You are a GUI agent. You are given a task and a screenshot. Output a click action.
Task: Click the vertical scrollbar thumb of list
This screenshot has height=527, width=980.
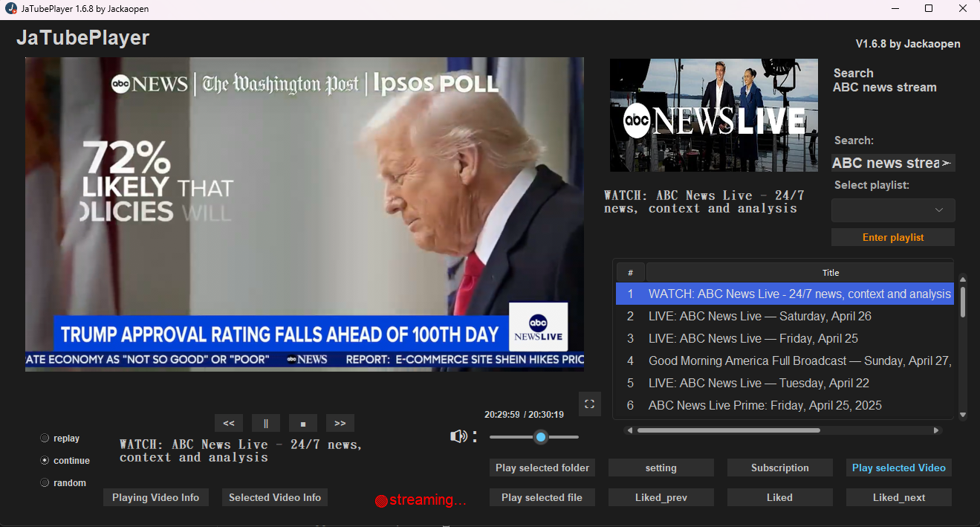963,303
